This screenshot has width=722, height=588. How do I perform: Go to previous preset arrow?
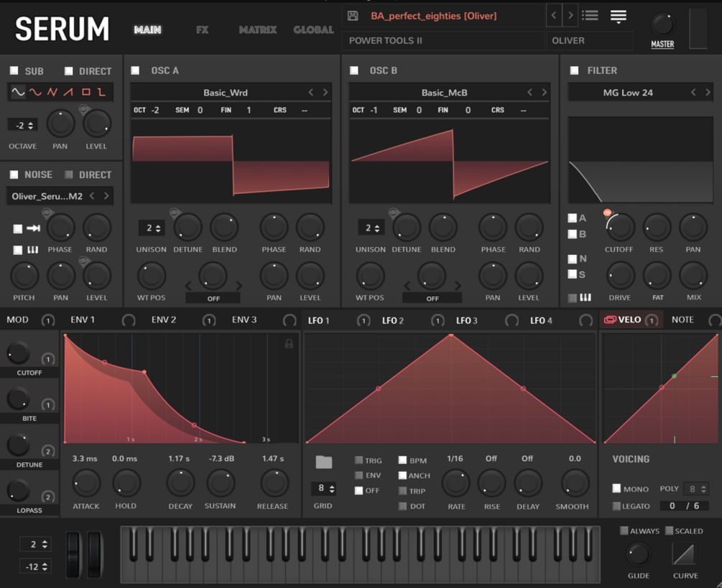tap(554, 16)
